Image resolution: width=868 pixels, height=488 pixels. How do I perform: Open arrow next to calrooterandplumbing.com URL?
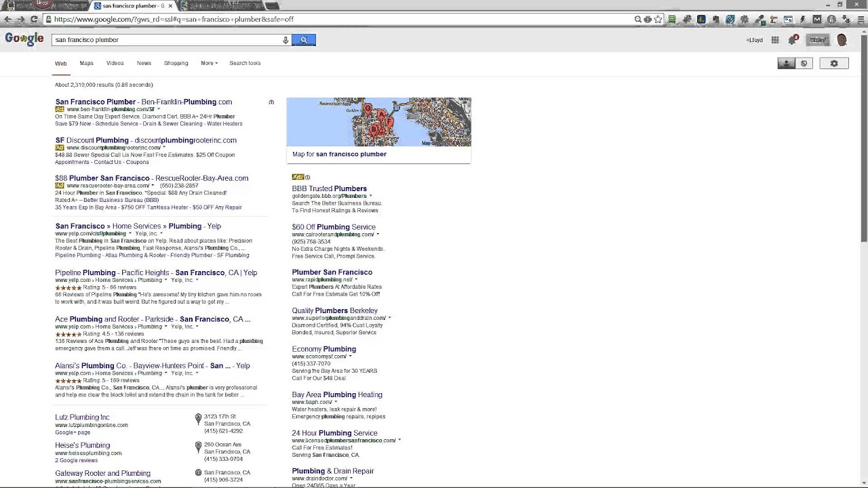(x=378, y=235)
